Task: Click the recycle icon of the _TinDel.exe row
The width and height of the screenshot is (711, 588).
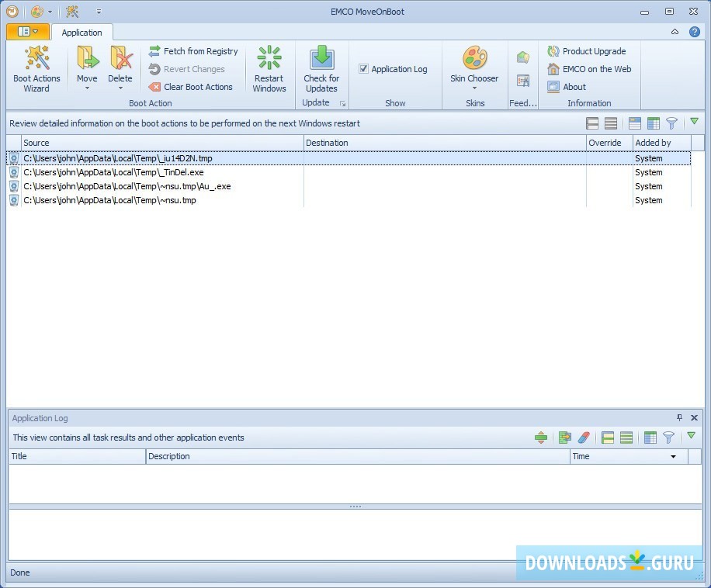Action: click(x=14, y=172)
